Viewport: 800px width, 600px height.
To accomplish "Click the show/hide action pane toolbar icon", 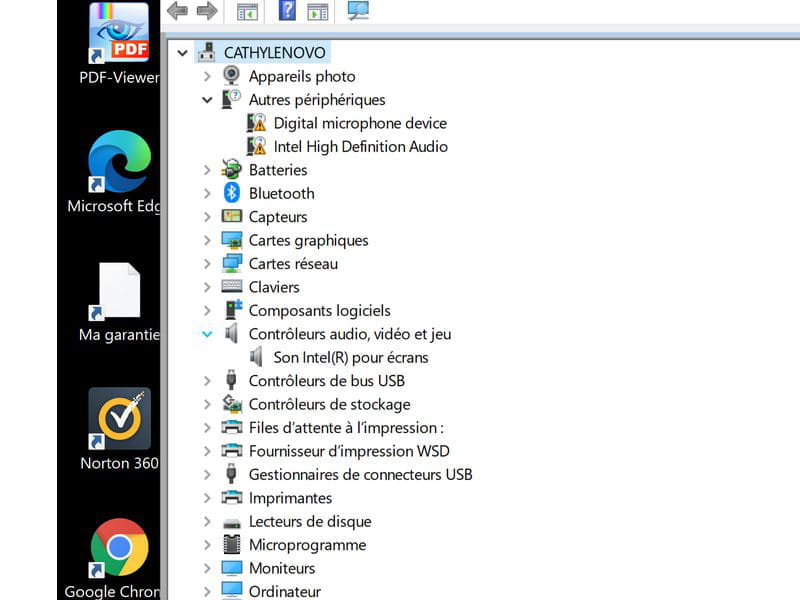I will pyautogui.click(x=317, y=12).
